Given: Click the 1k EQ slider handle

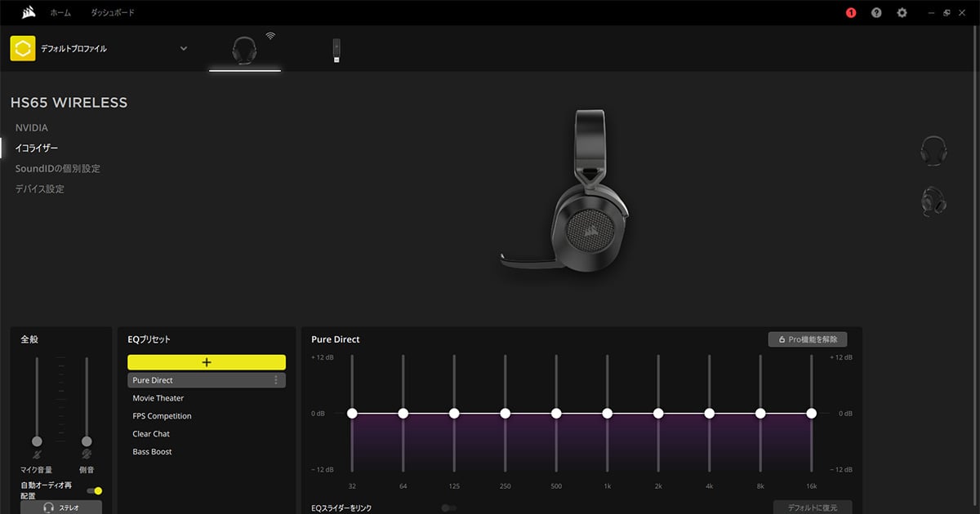Looking at the screenshot, I should [x=607, y=414].
